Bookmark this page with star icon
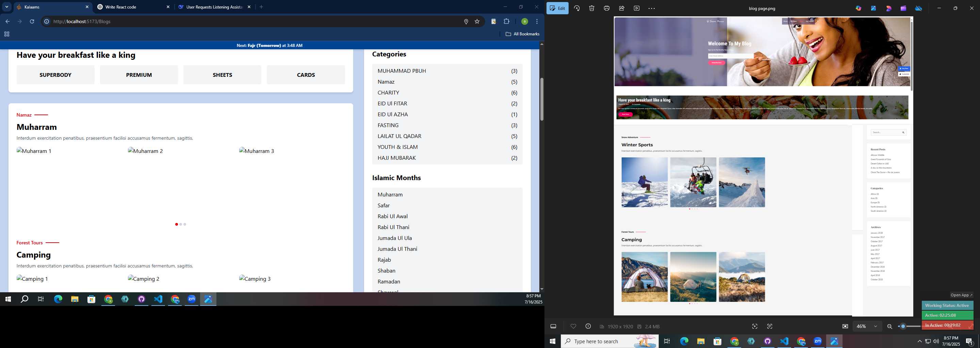980x348 pixels. 477,21
